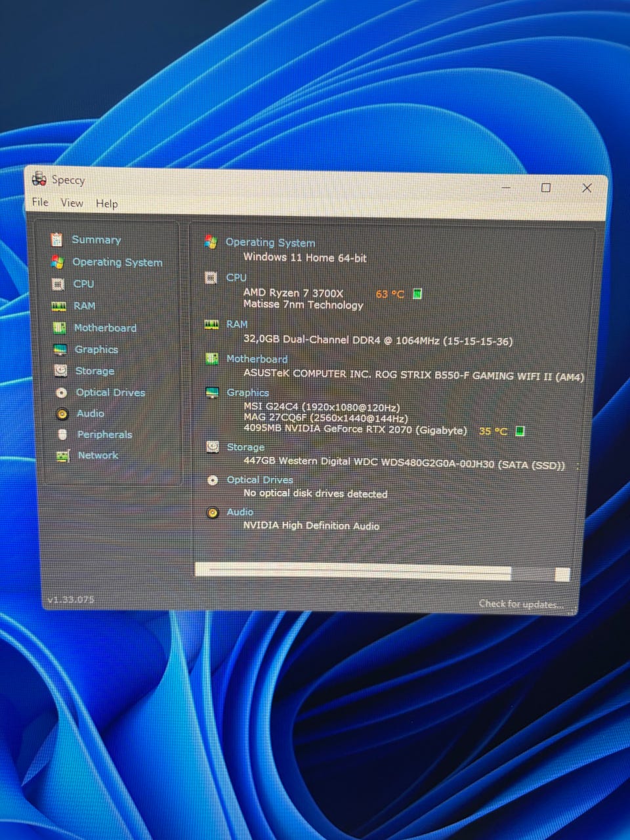Click the MSI G24C4 monitor line
The image size is (630, 840).
[x=322, y=407]
